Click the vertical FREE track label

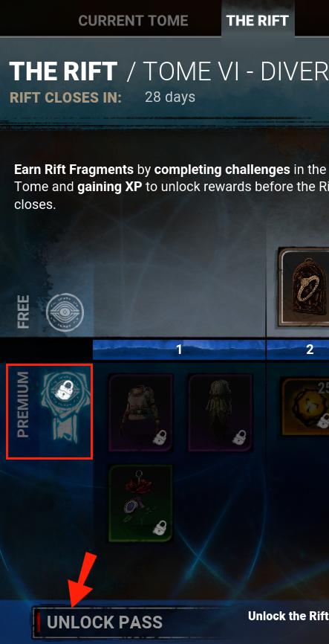(23, 312)
